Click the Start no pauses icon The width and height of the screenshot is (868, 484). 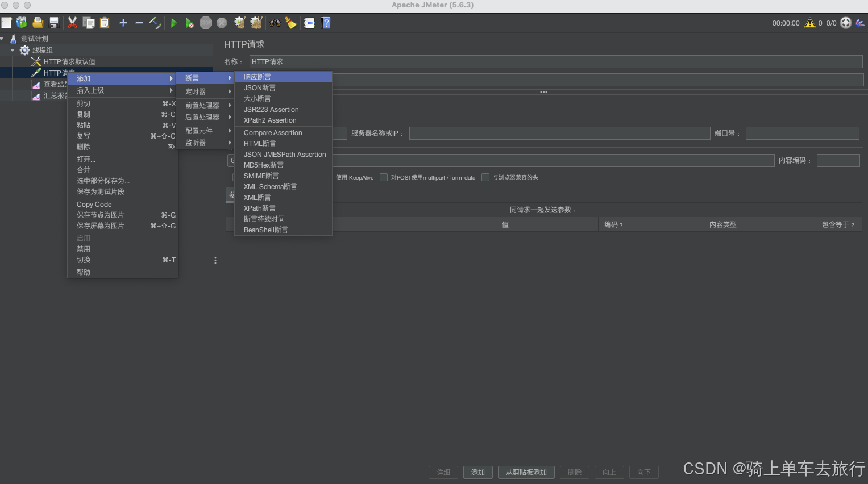(190, 23)
